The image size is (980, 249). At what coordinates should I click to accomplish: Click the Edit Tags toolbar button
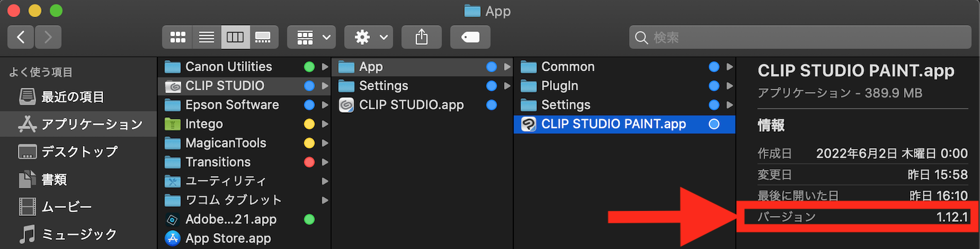470,37
